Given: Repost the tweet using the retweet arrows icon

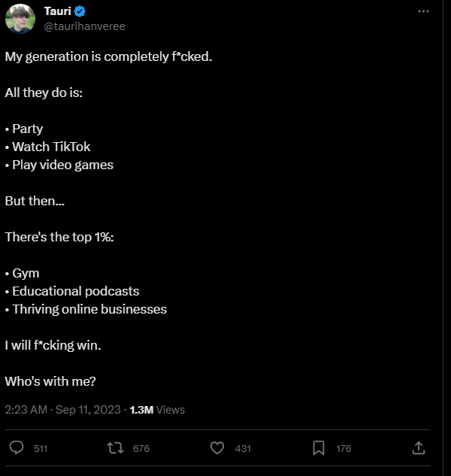Looking at the screenshot, I should 115,448.
